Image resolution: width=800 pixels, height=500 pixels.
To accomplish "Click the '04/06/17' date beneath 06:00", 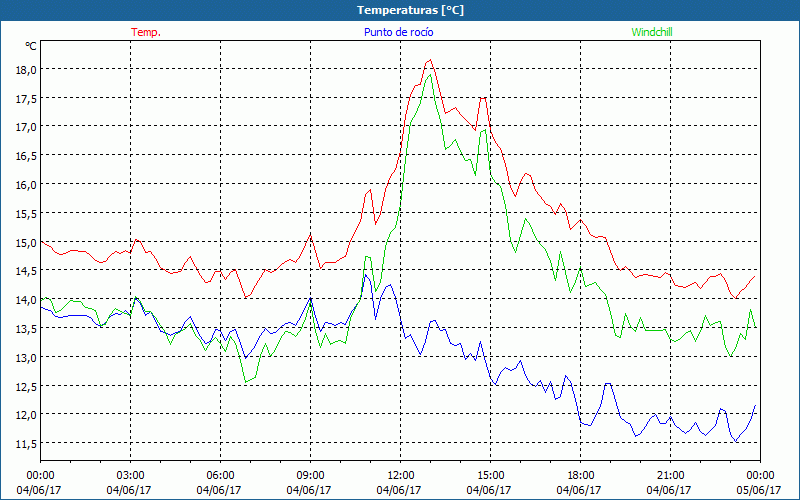I will [x=219, y=490].
